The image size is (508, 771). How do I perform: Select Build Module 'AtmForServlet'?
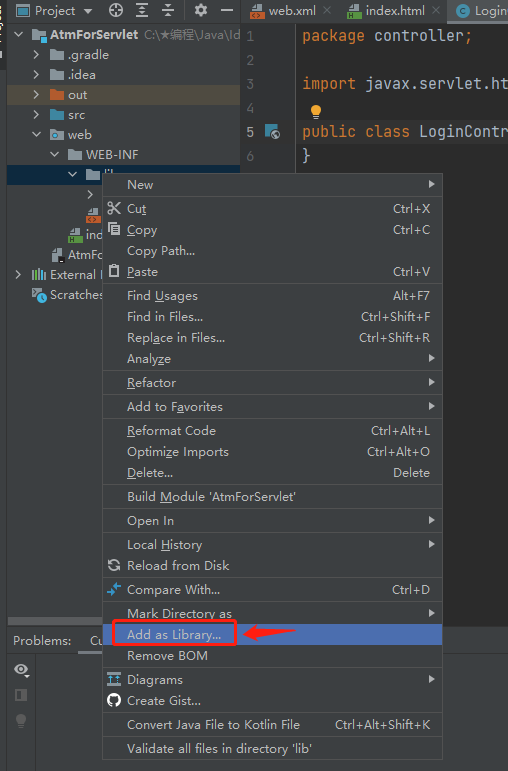coord(272,497)
